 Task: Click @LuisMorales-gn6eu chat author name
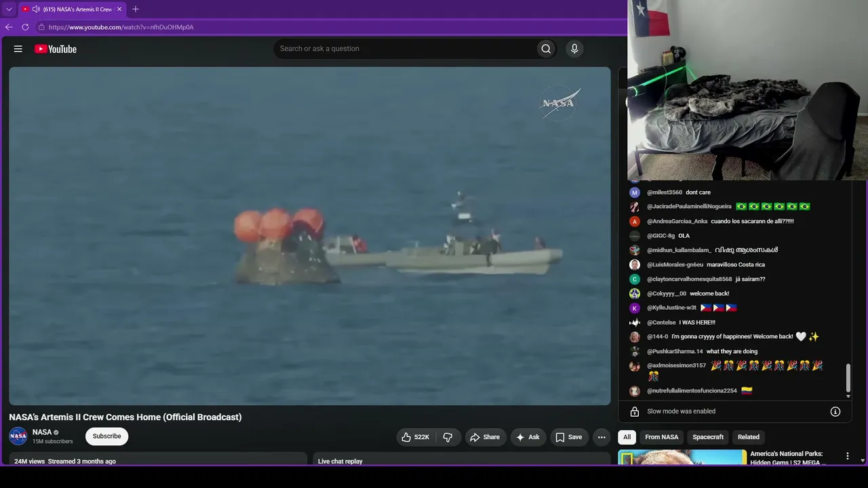pos(675,265)
